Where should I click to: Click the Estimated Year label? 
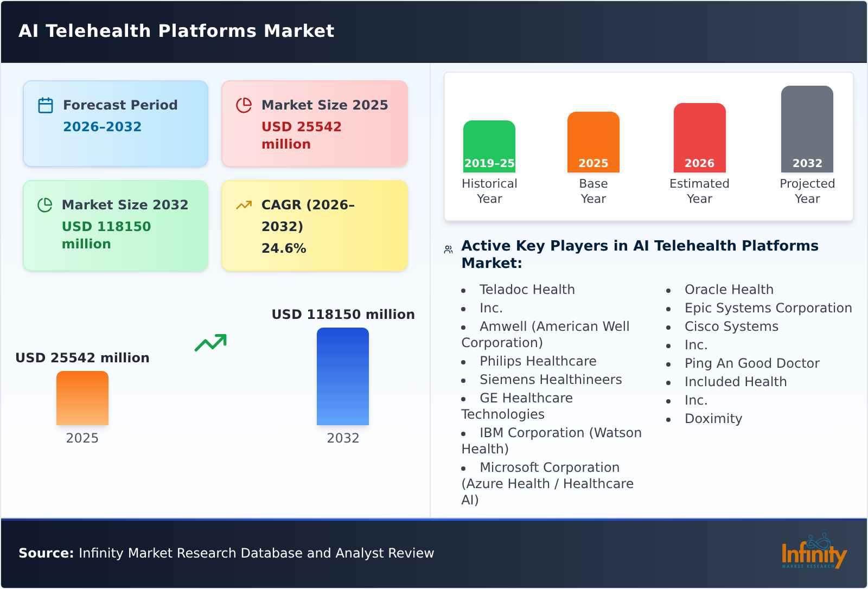point(700,191)
